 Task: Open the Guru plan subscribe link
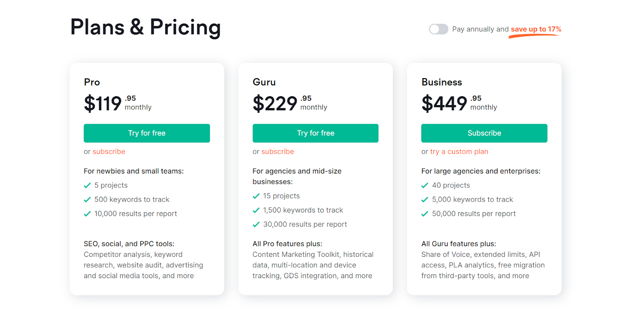point(278,152)
